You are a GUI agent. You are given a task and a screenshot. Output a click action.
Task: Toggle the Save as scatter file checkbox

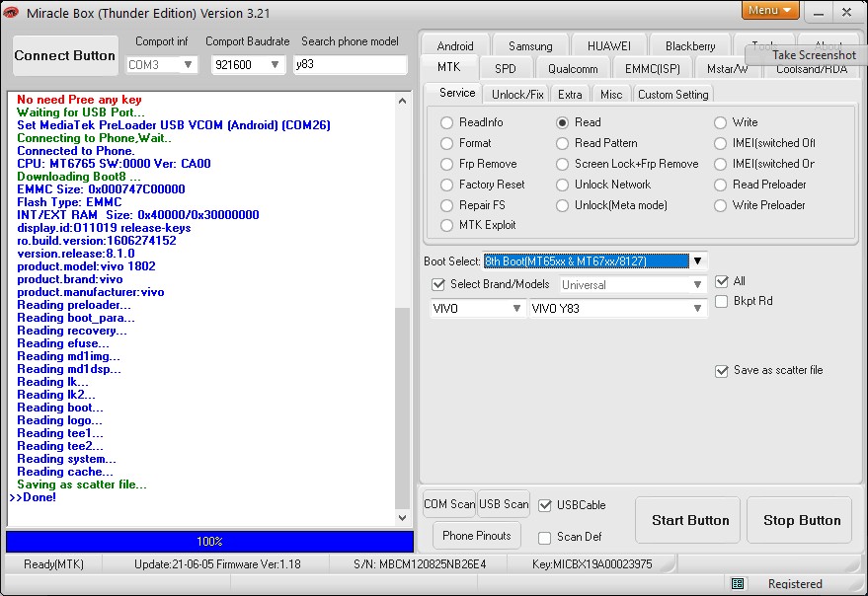click(x=721, y=371)
